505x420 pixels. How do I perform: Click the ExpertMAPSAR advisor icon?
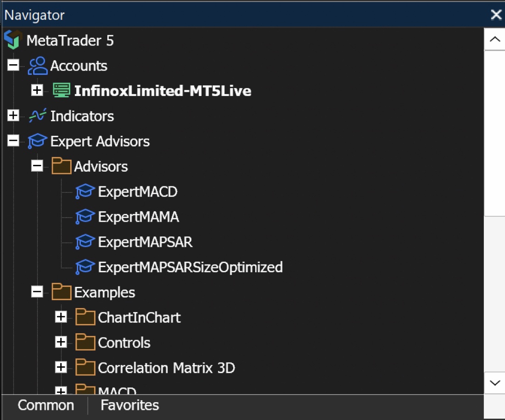(85, 241)
